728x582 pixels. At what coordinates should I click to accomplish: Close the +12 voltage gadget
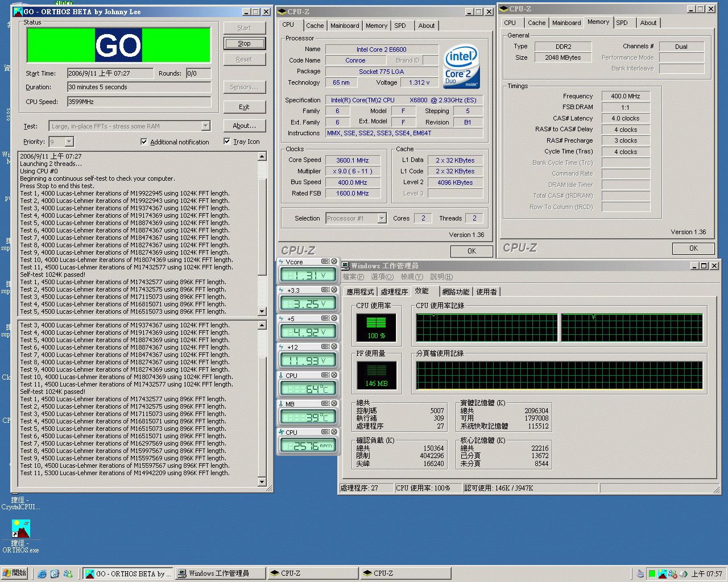[334, 347]
